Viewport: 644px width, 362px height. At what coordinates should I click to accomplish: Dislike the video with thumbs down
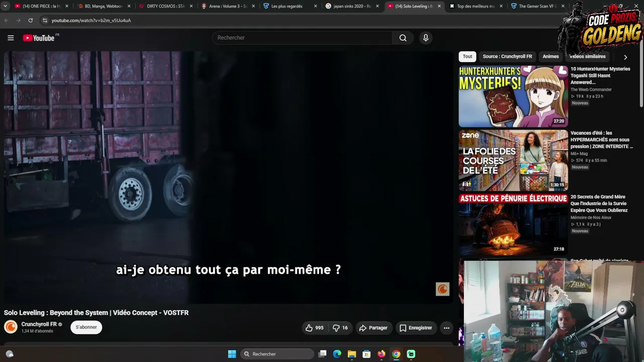[x=341, y=328]
